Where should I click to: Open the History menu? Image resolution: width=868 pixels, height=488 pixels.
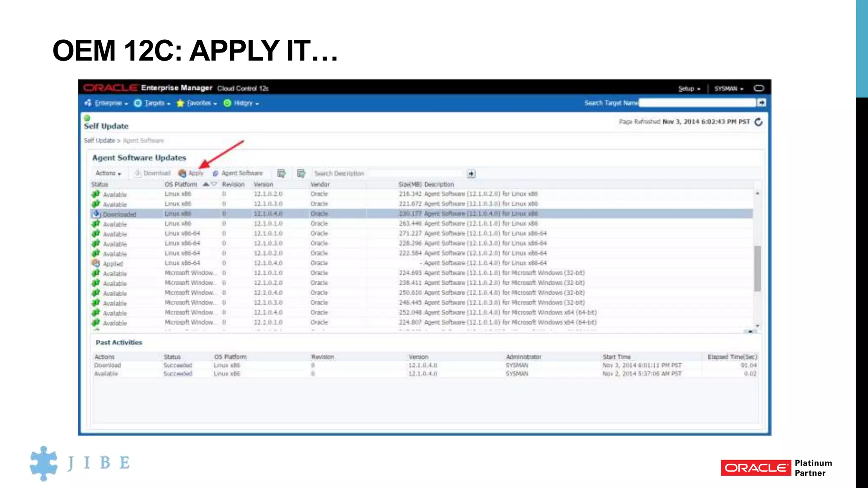click(x=241, y=103)
